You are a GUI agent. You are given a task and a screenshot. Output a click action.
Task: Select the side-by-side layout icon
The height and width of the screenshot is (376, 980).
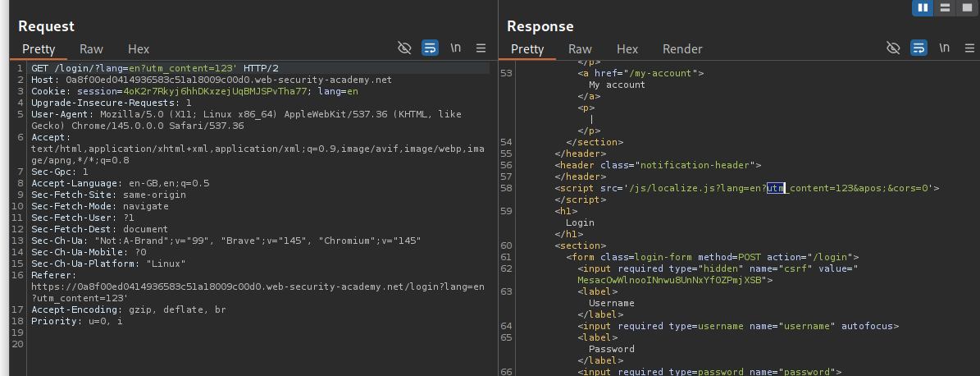924,7
